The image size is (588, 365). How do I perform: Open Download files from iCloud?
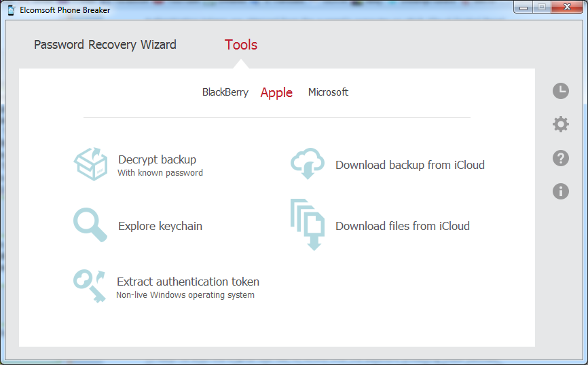click(403, 226)
